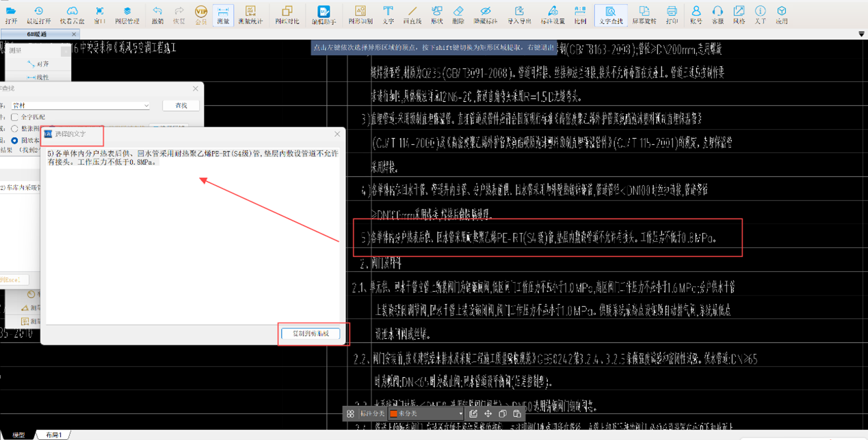Select the 测量 measure tool
This screenshot has height=440, width=868.
[223, 14]
